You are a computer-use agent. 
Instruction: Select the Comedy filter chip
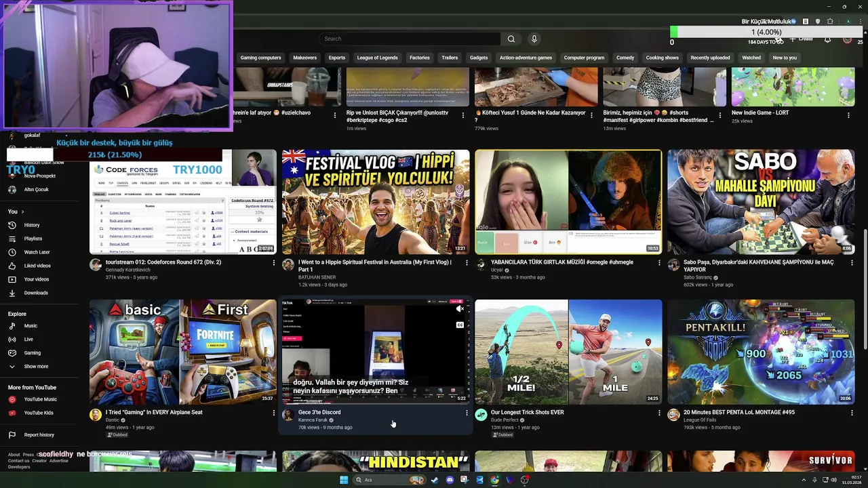tap(625, 58)
